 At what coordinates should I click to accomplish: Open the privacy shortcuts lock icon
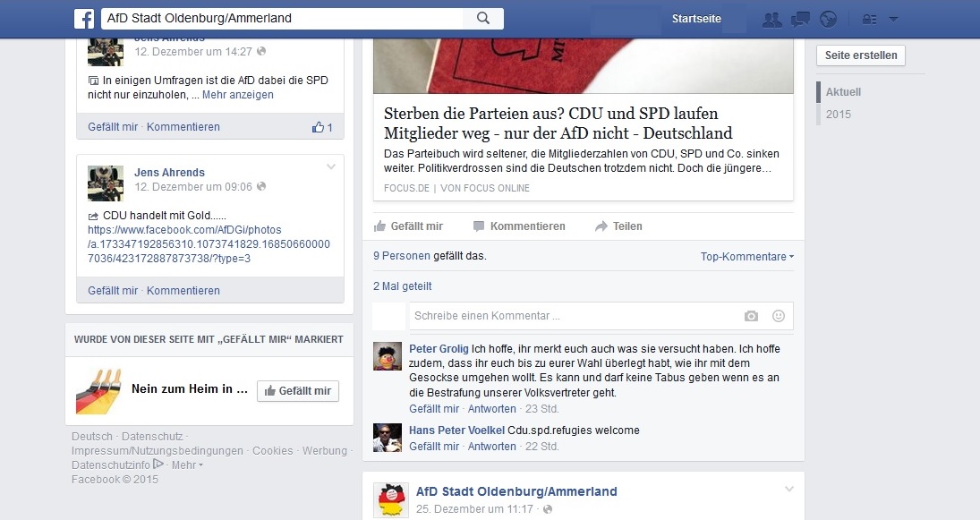pos(867,20)
